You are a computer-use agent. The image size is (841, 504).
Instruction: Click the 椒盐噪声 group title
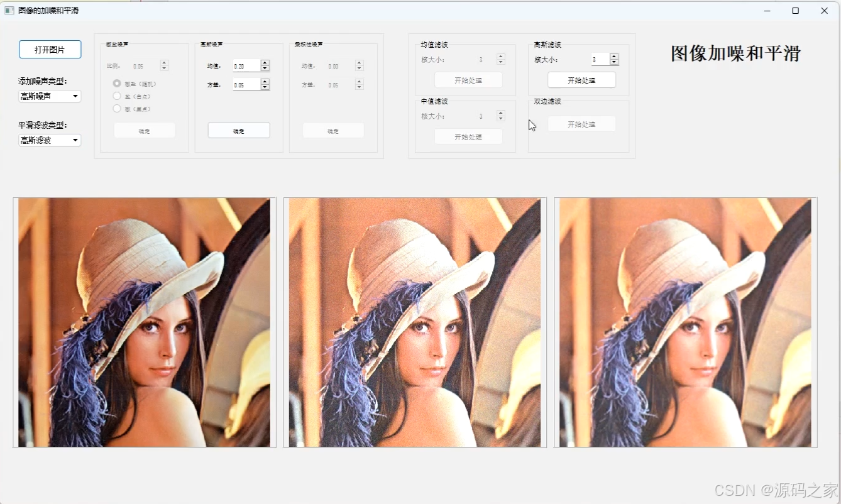(x=118, y=45)
